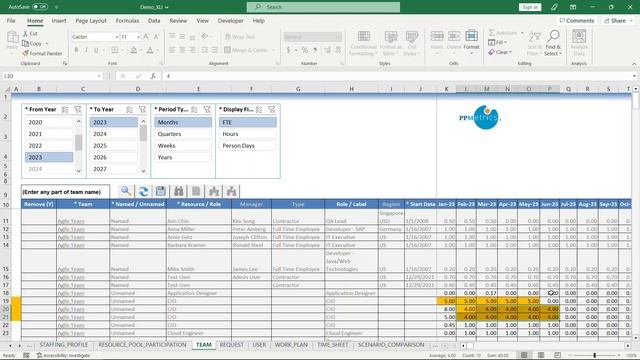Screen dimensions: 640x360
Task: Open the File menu
Action: [11, 20]
